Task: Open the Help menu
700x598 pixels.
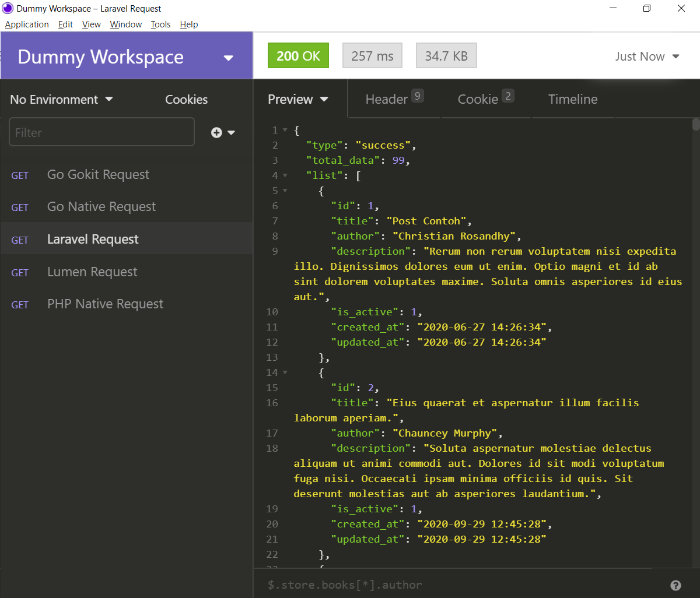Action: [189, 24]
